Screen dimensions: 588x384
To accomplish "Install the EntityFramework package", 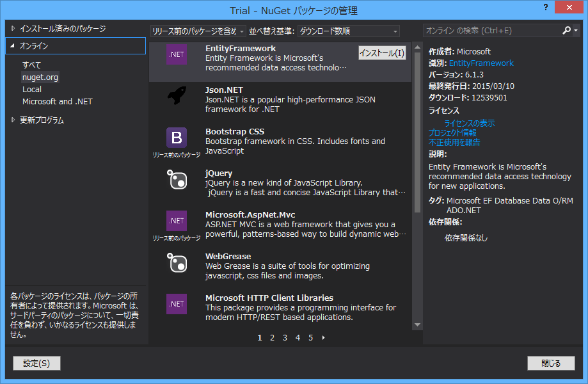I will coord(382,53).
